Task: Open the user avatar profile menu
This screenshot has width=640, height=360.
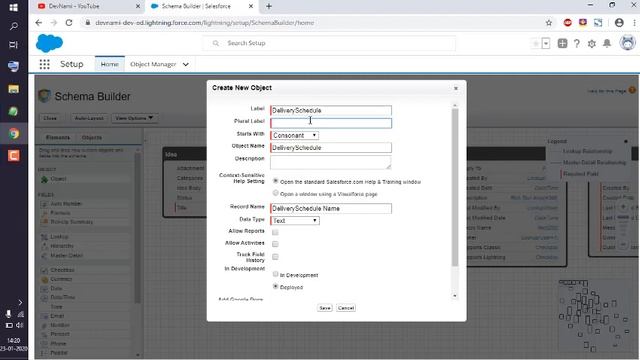Action: point(627,43)
